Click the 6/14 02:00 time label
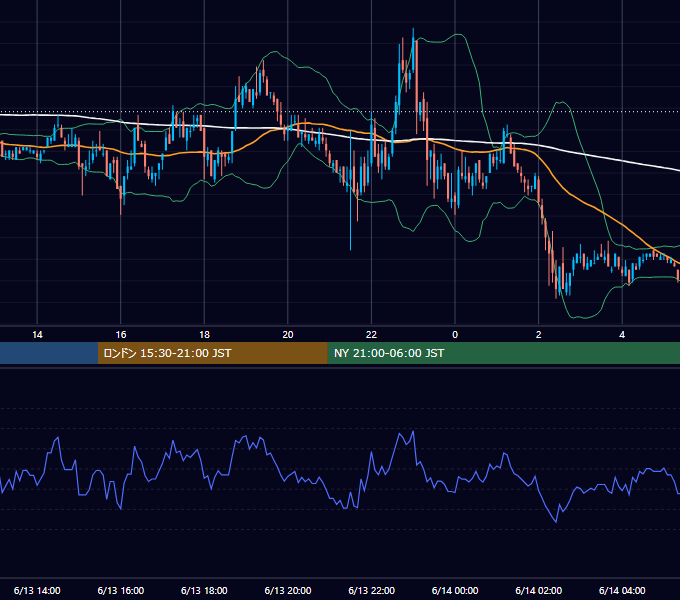Viewport: 680px width, 600px height. (539, 590)
